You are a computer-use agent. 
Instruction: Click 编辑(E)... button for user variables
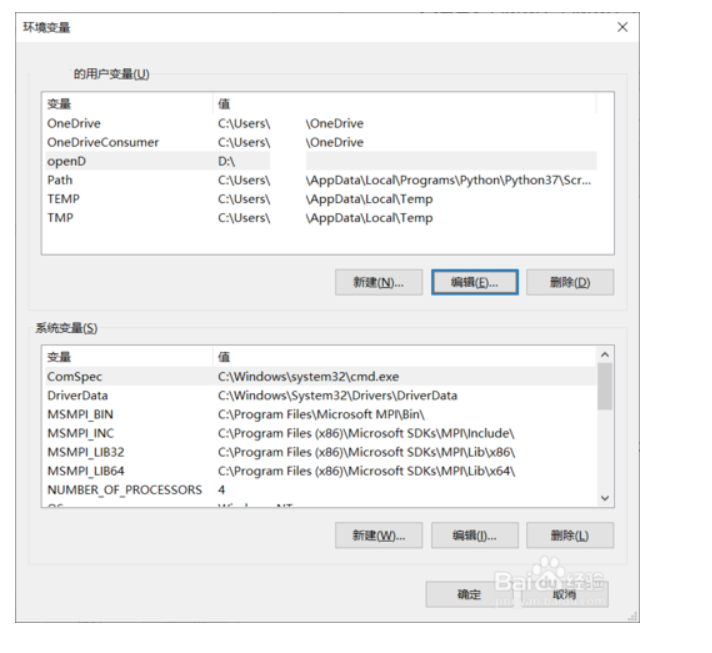tap(475, 282)
